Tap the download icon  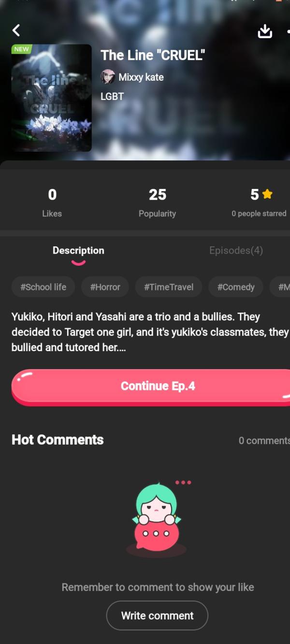pos(265,31)
